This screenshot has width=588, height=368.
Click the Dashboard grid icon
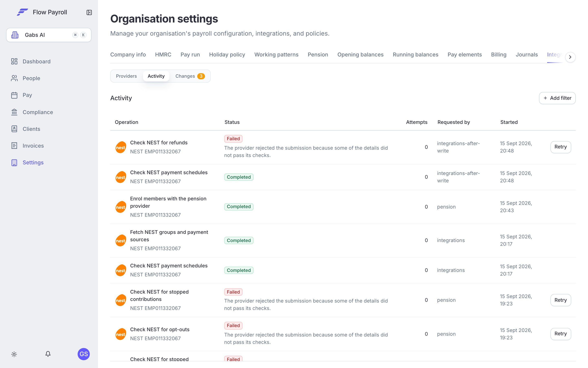(x=14, y=61)
